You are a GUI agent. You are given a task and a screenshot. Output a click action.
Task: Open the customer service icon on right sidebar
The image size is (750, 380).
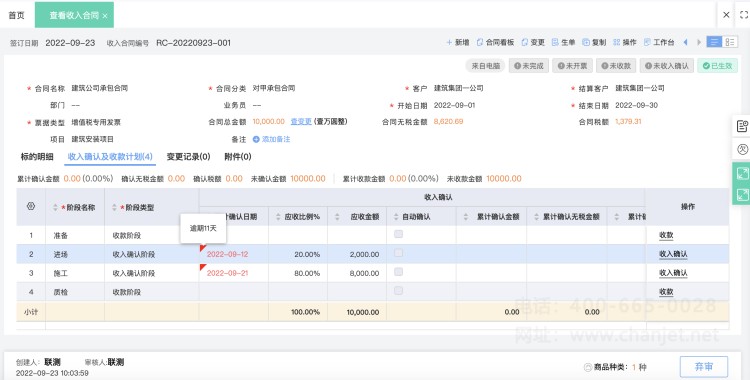[x=742, y=150]
